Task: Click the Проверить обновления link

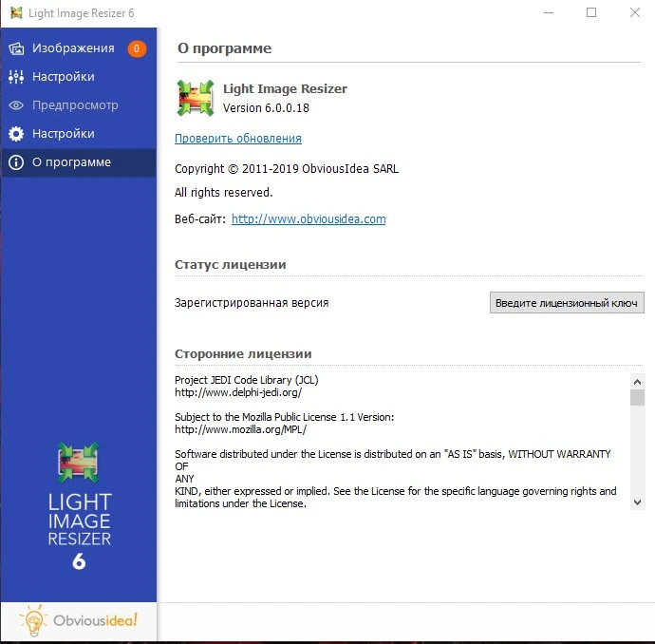Action: [238, 139]
